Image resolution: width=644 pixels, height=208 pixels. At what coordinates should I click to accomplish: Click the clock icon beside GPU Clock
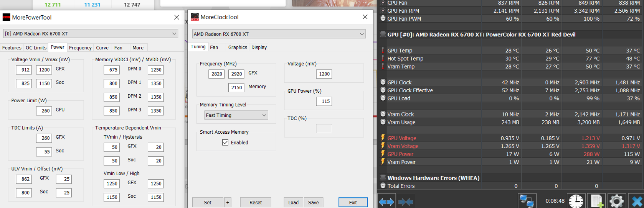pos(383,82)
